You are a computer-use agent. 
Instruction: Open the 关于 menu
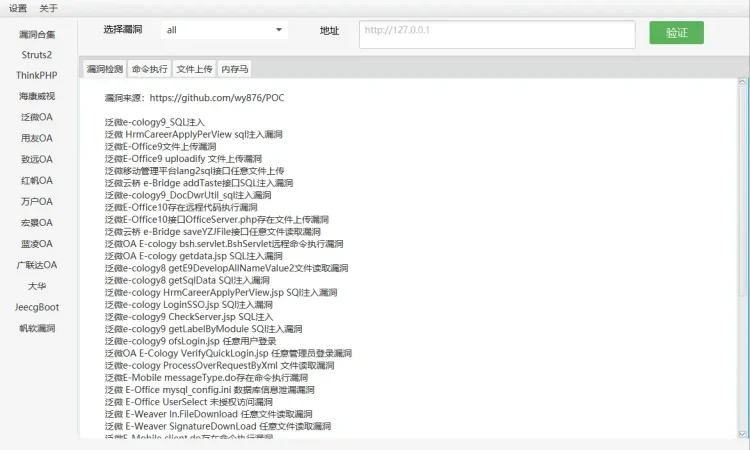[48, 8]
